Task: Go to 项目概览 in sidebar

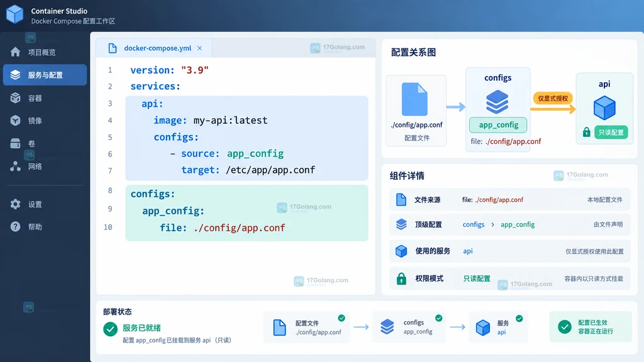Action: (x=42, y=52)
